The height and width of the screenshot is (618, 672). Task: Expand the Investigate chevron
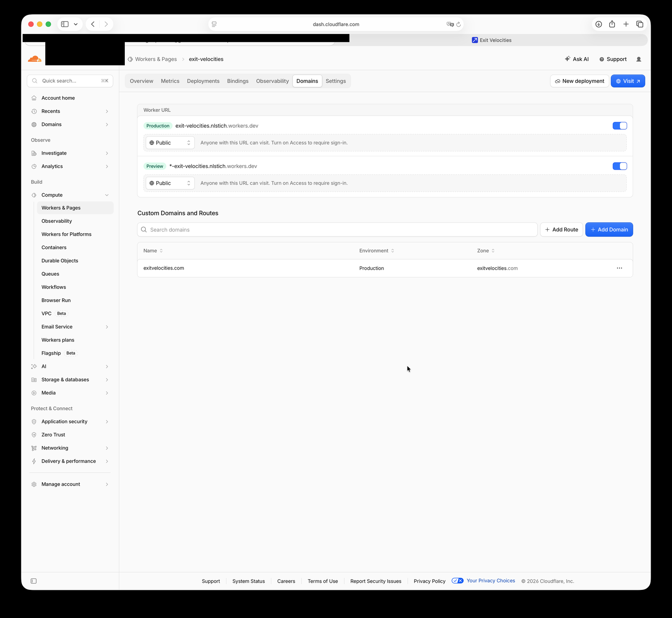(x=107, y=153)
